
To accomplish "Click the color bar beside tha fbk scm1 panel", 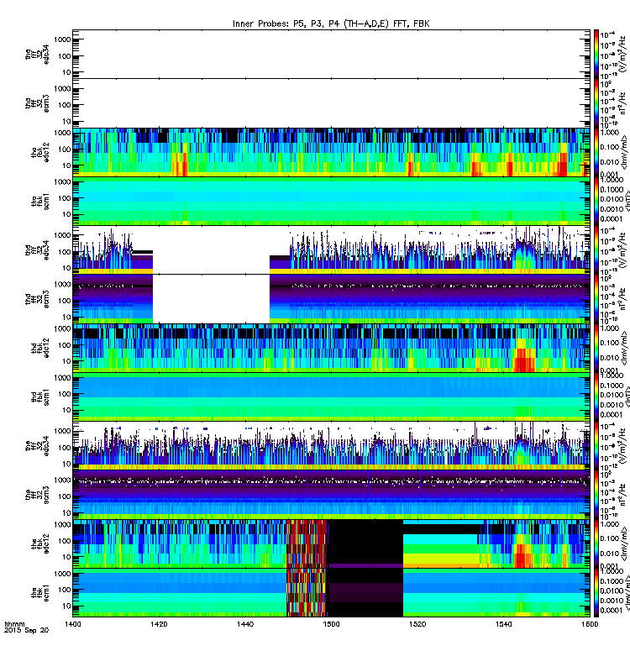I will (596, 201).
